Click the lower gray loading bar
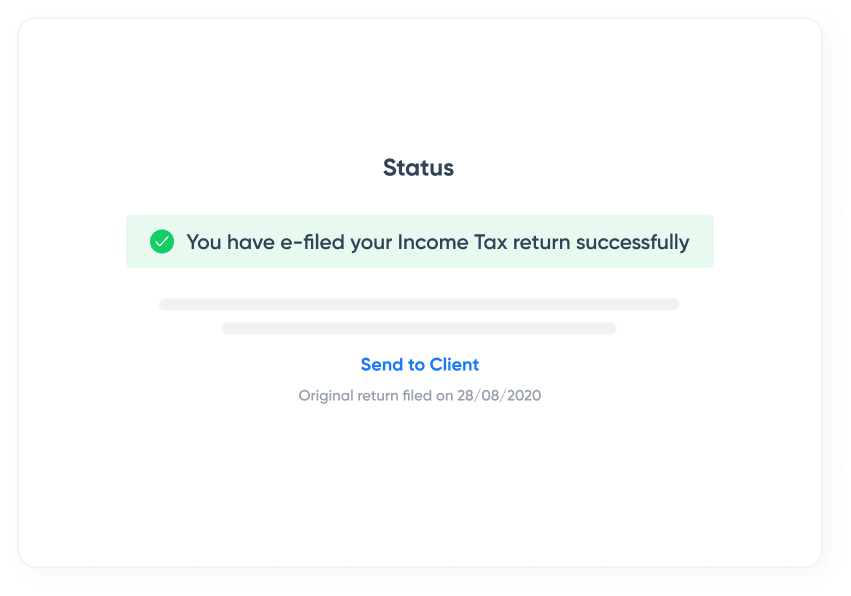Screen dimensions: 851x596 point(419,327)
